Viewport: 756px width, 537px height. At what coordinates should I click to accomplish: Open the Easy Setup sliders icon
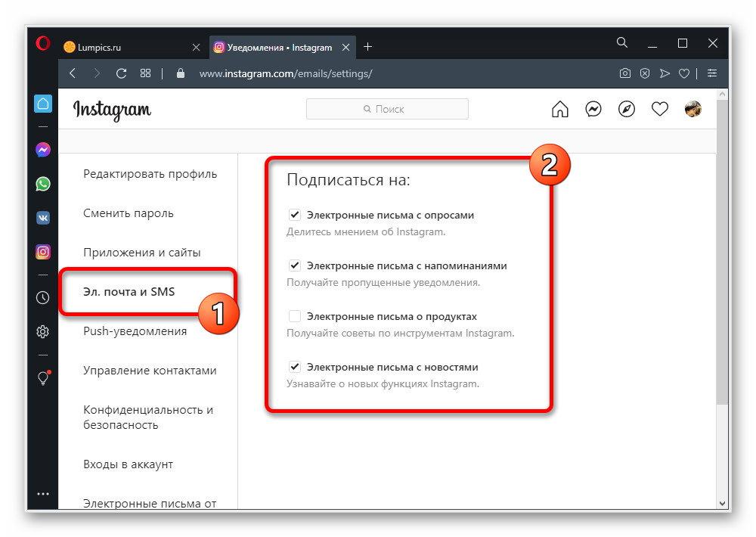coord(712,73)
